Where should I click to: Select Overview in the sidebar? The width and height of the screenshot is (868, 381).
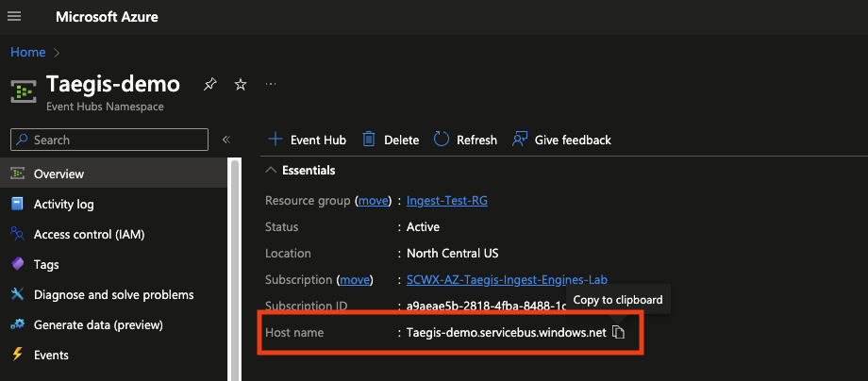[x=113, y=174]
